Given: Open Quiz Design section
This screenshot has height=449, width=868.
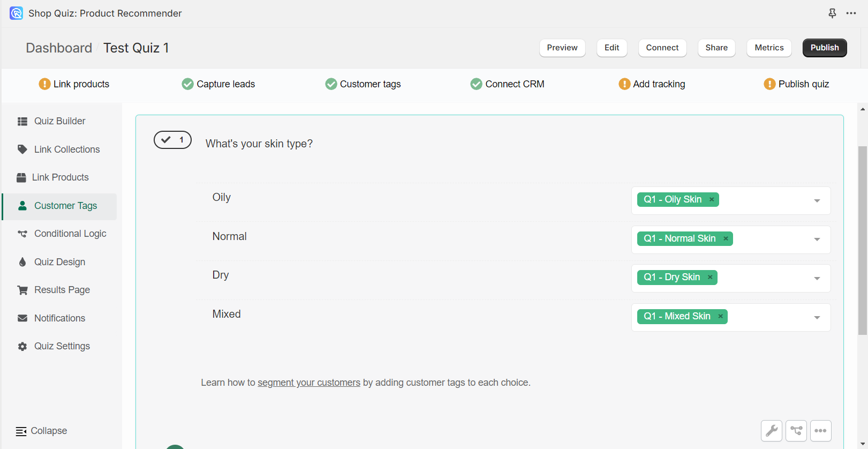Looking at the screenshot, I should (x=60, y=262).
